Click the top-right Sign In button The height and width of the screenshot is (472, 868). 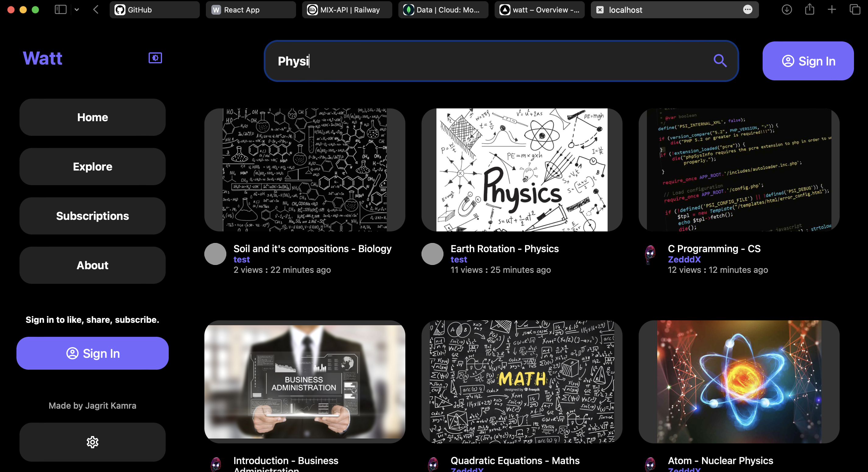(x=808, y=61)
